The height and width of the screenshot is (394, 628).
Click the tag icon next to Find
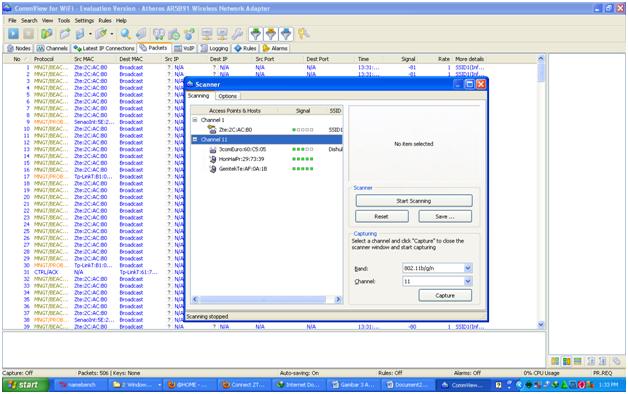coord(141,34)
